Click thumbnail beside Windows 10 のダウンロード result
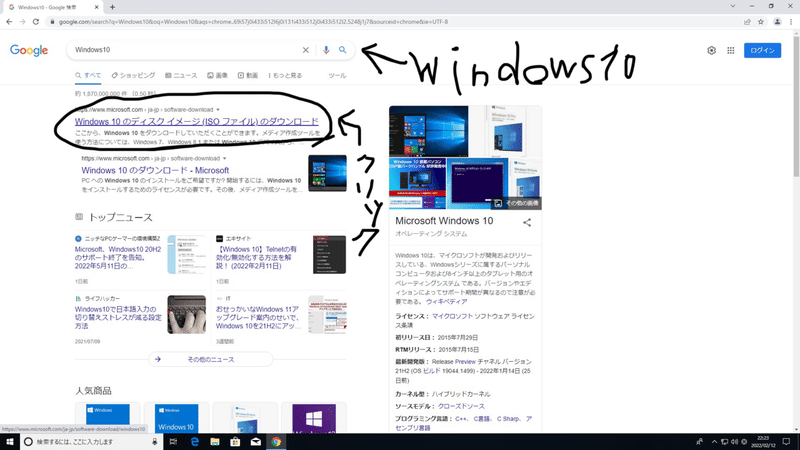 (328, 173)
